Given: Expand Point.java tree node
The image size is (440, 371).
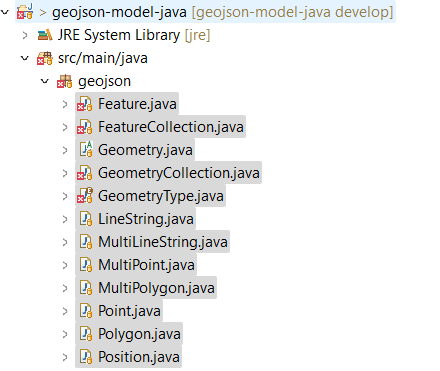Looking at the screenshot, I should coord(65,311).
